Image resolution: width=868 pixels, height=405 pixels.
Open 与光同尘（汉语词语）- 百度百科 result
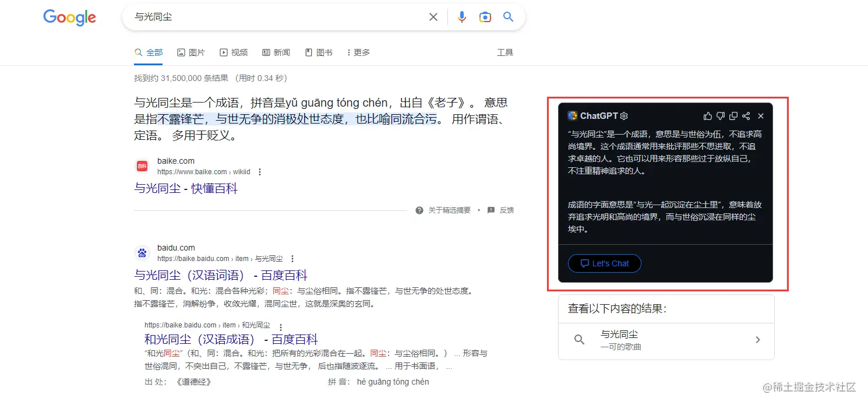221,276
